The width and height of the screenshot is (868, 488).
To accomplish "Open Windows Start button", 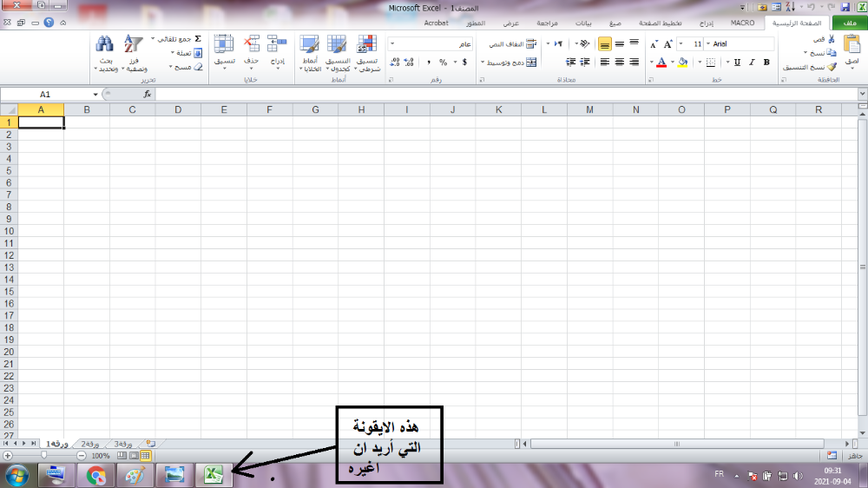I will click(x=17, y=475).
